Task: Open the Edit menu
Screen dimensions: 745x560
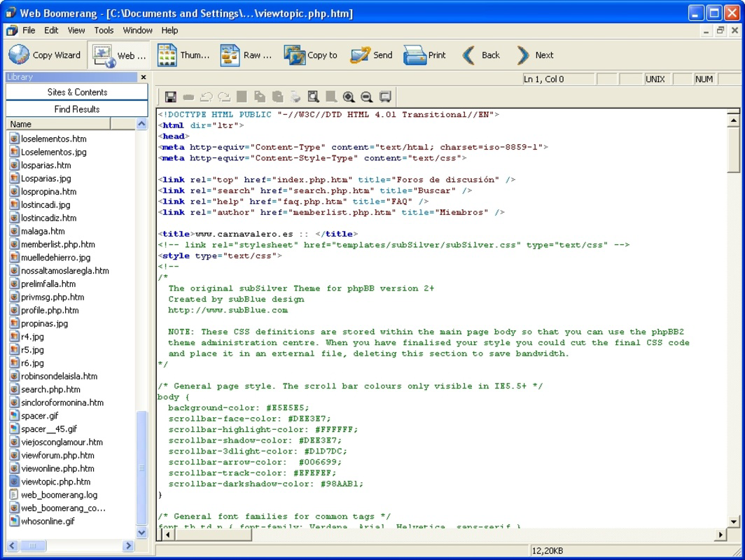Action: pyautogui.click(x=51, y=30)
